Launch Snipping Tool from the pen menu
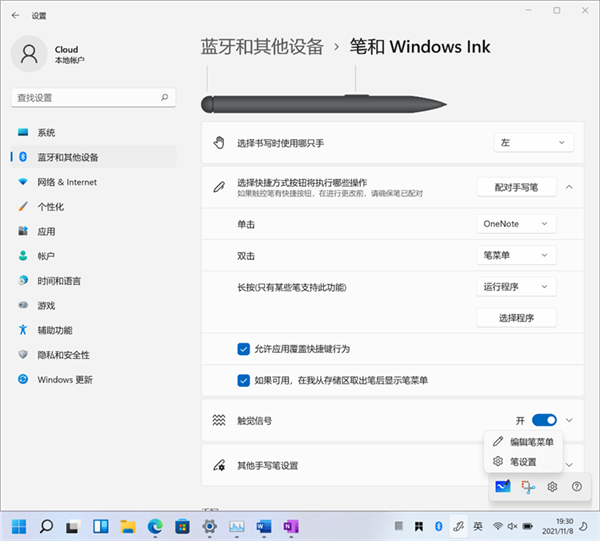600x541 pixels. point(527,486)
